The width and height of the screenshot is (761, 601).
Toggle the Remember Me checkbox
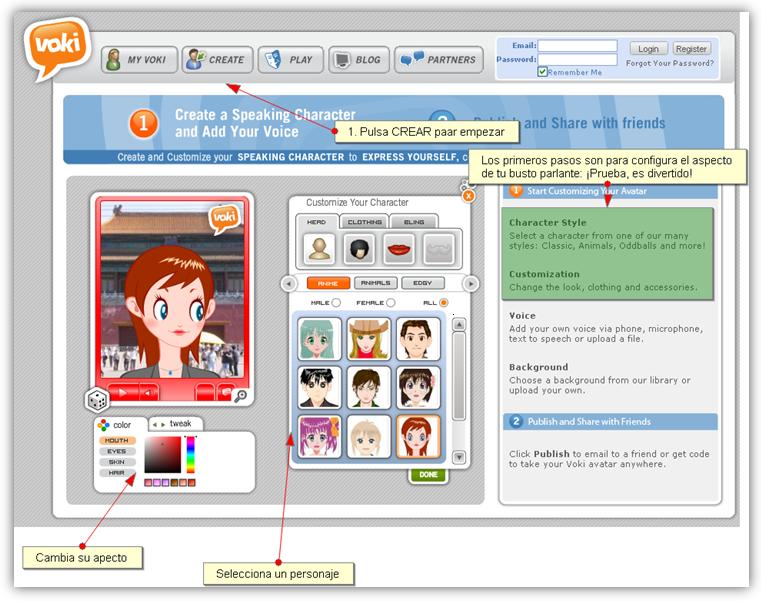[543, 72]
